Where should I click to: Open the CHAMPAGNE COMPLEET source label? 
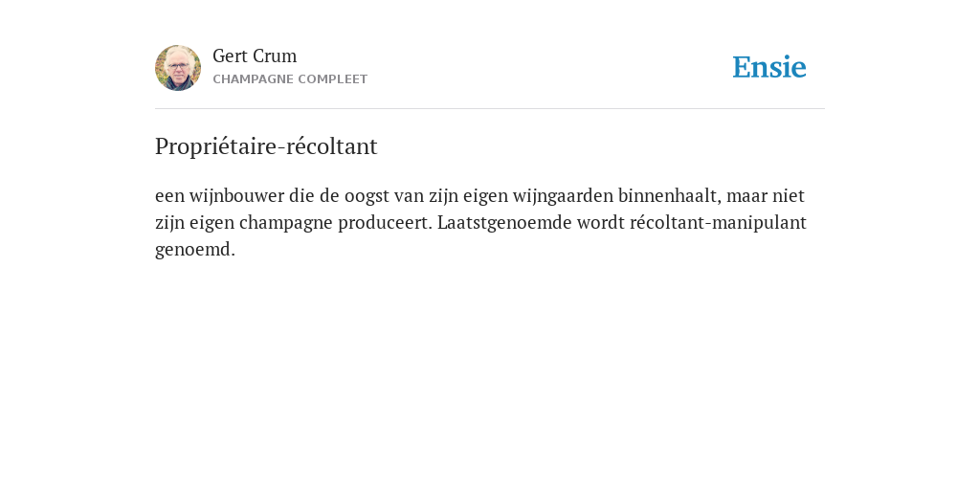290,79
